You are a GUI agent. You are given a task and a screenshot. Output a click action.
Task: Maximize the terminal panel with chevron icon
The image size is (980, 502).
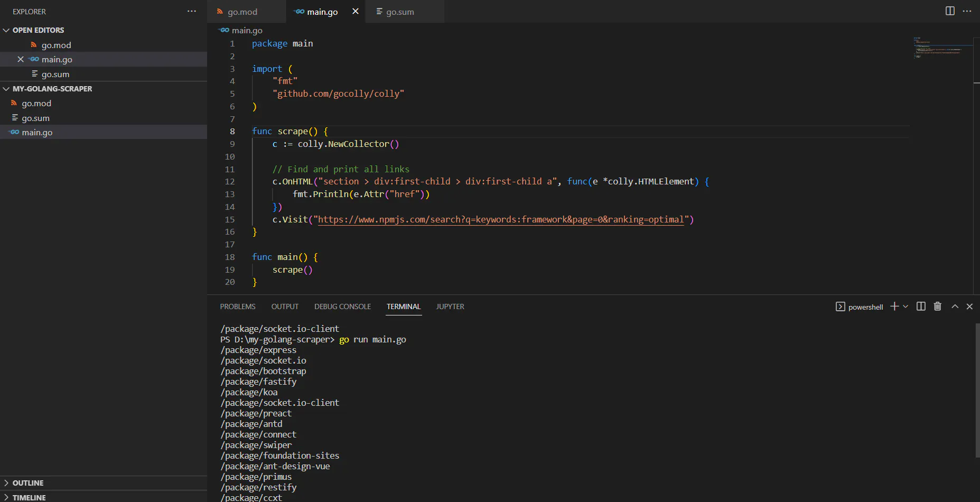pyautogui.click(x=955, y=306)
